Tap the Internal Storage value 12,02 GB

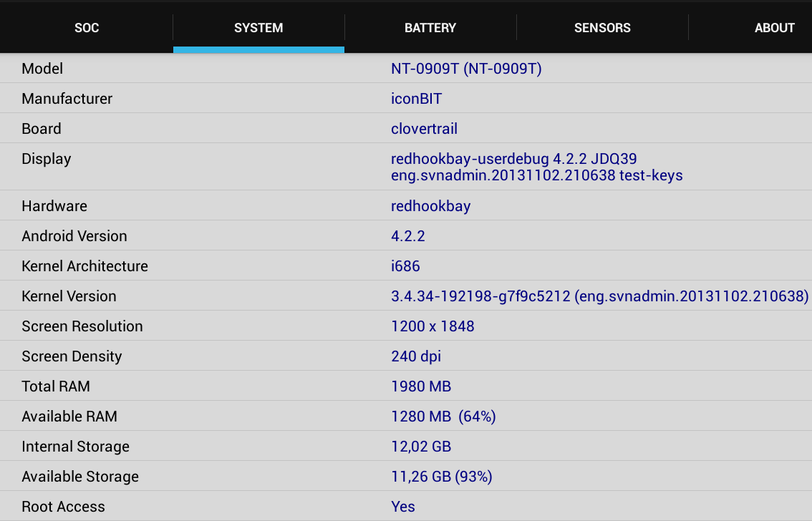pos(421,447)
